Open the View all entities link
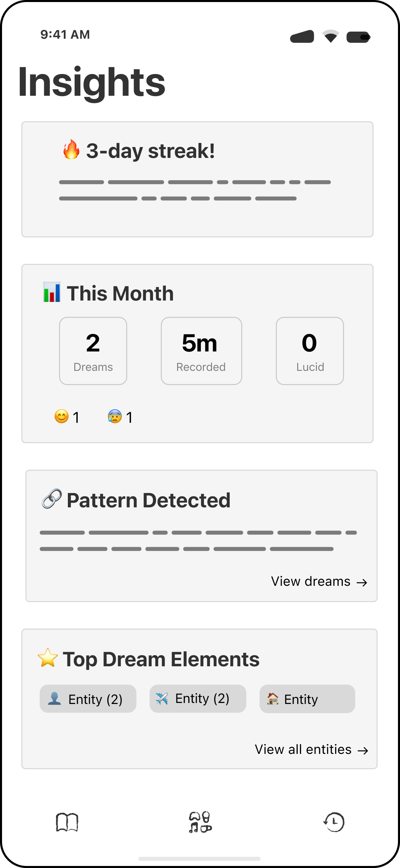The width and height of the screenshot is (400, 868). pos(304,749)
